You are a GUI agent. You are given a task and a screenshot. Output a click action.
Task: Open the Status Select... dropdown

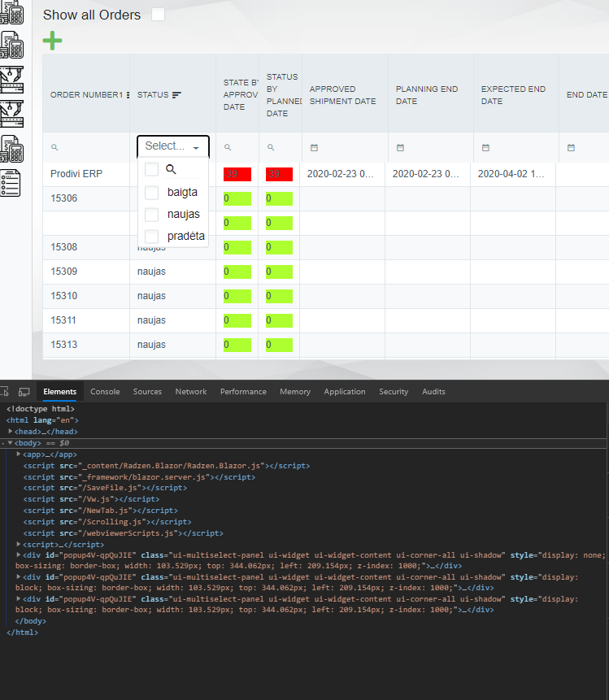(172, 146)
